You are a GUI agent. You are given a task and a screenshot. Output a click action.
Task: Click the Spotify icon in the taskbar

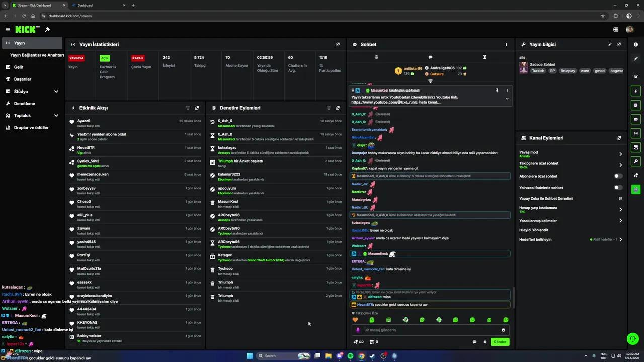pos(350,356)
